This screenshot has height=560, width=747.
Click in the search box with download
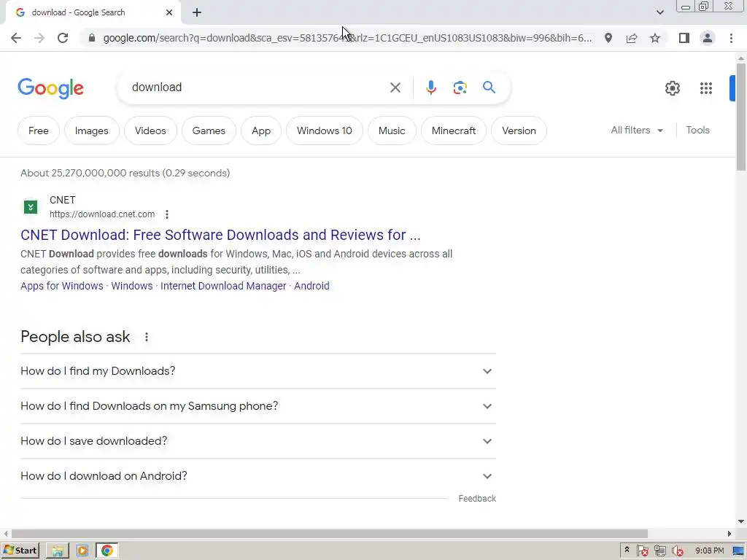(x=258, y=87)
